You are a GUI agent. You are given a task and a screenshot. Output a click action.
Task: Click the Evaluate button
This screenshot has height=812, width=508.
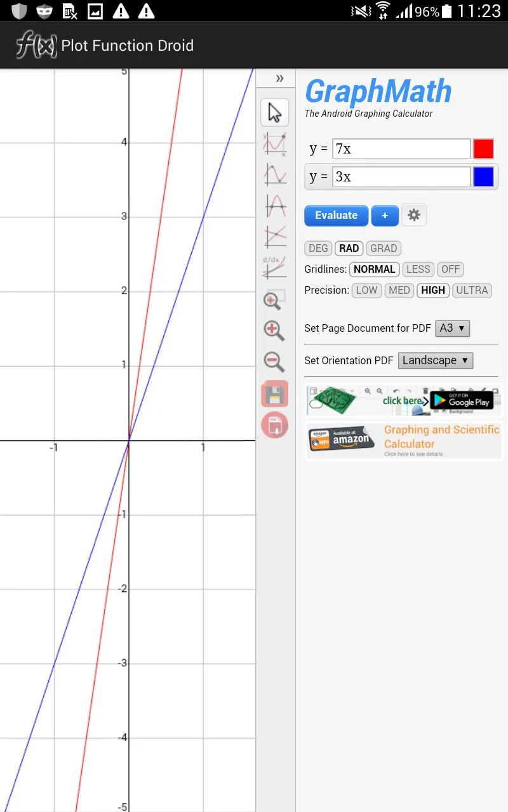336,216
